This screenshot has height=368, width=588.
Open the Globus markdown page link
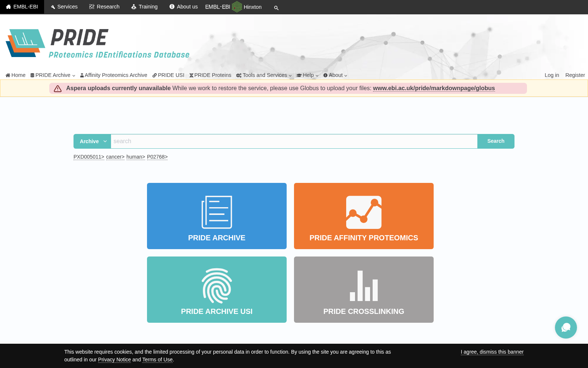[434, 88]
